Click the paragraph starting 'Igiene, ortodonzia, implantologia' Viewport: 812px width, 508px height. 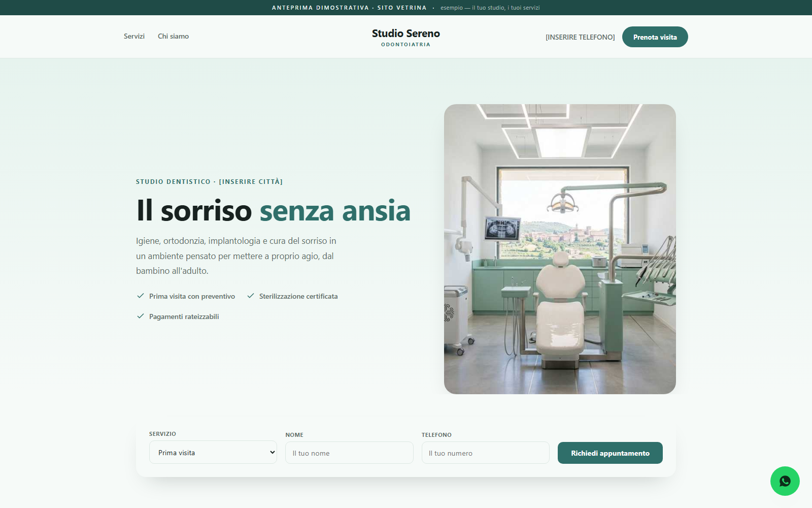pos(236,256)
